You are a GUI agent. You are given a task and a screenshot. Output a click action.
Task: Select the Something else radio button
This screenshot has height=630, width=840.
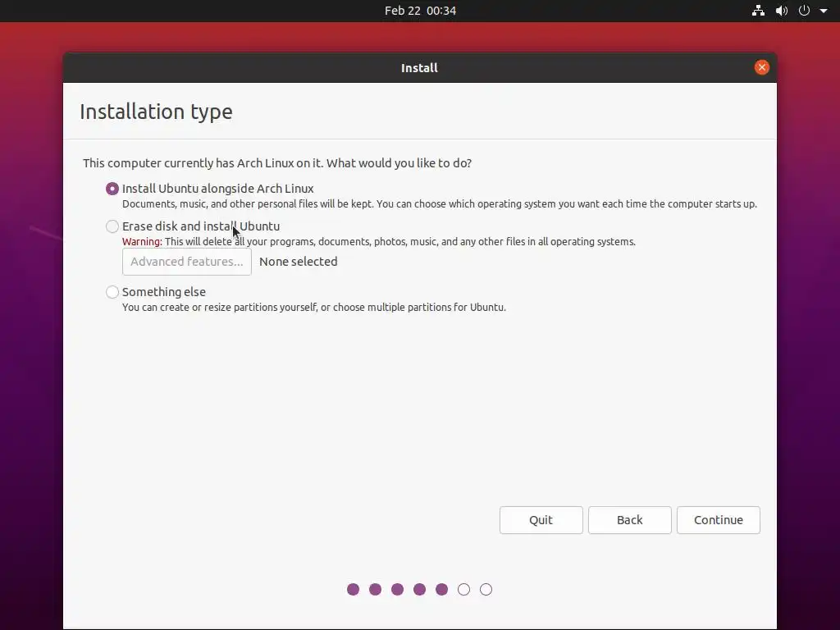point(112,292)
